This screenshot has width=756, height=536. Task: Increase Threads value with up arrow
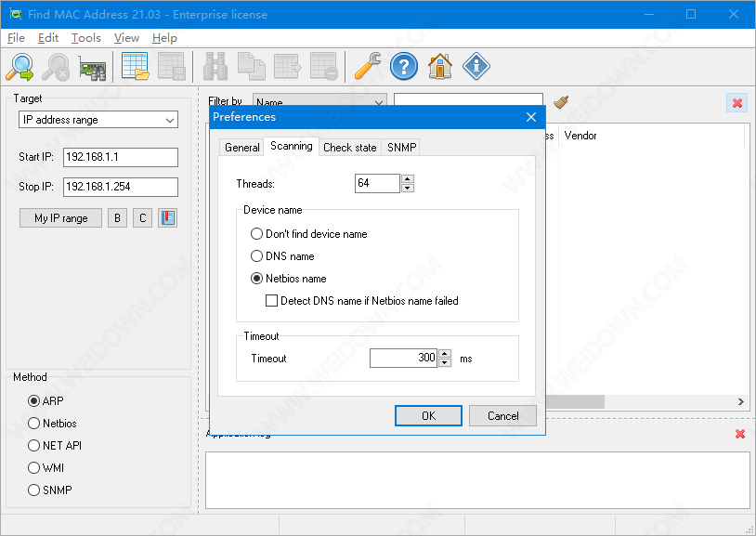pyautogui.click(x=408, y=178)
